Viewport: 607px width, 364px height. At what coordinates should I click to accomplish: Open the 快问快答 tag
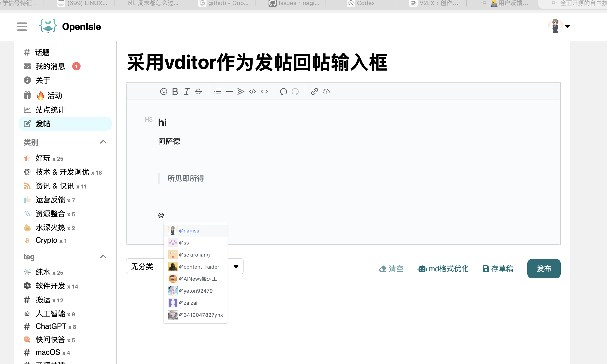click(49, 340)
